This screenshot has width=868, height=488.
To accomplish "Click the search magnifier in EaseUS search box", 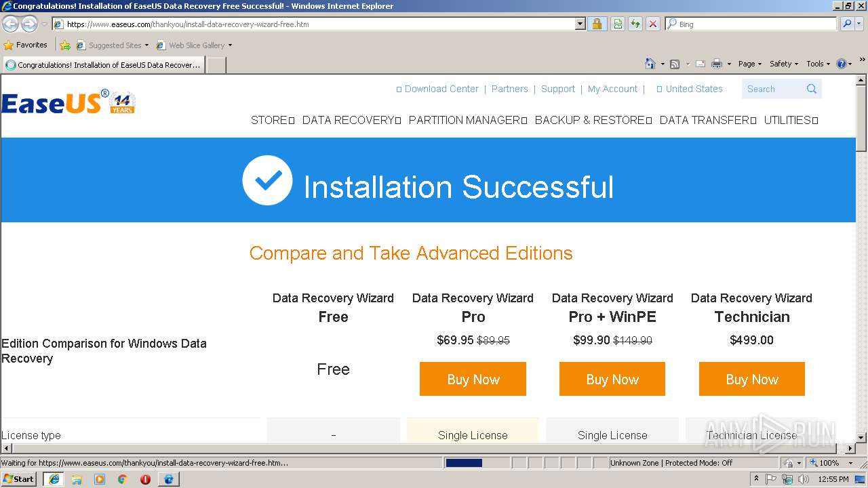I will pyautogui.click(x=812, y=89).
